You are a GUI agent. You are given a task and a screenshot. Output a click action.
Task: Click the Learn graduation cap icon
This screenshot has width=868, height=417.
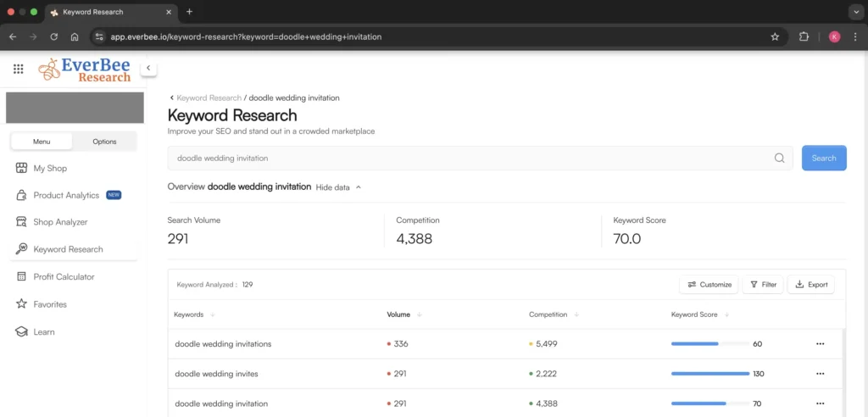tap(21, 331)
